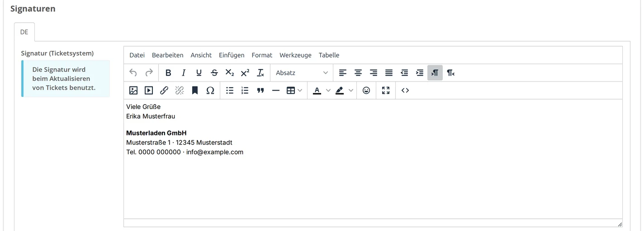Screen dimensions: 644x231
Task: Click the 'Signatur (Ticketsystem)' label
Action: [57, 53]
